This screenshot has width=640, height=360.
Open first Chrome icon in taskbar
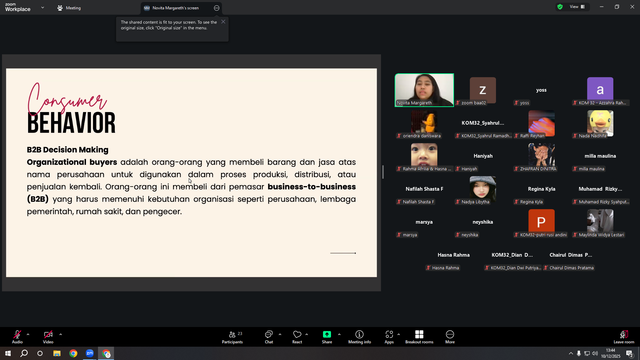pos(73,353)
